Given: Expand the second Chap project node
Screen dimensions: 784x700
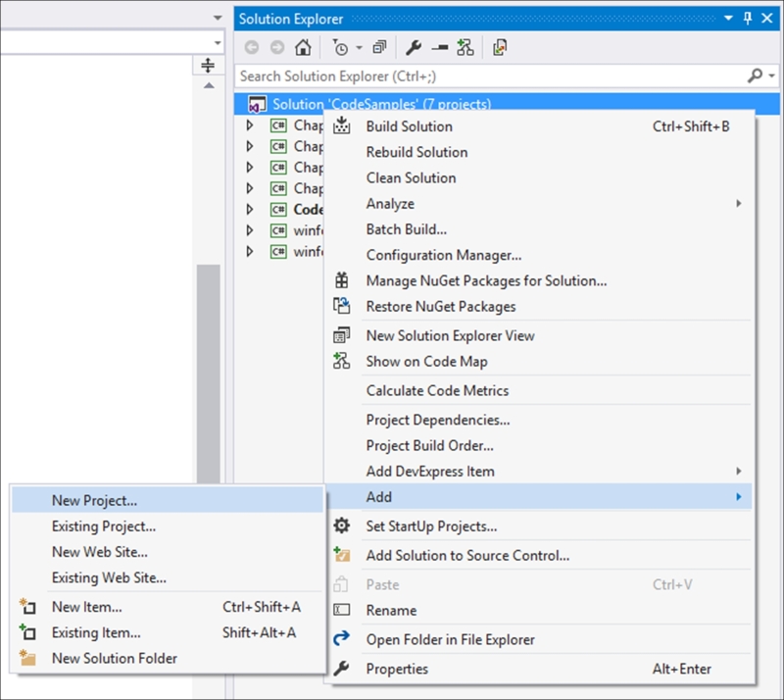Looking at the screenshot, I should [250, 146].
